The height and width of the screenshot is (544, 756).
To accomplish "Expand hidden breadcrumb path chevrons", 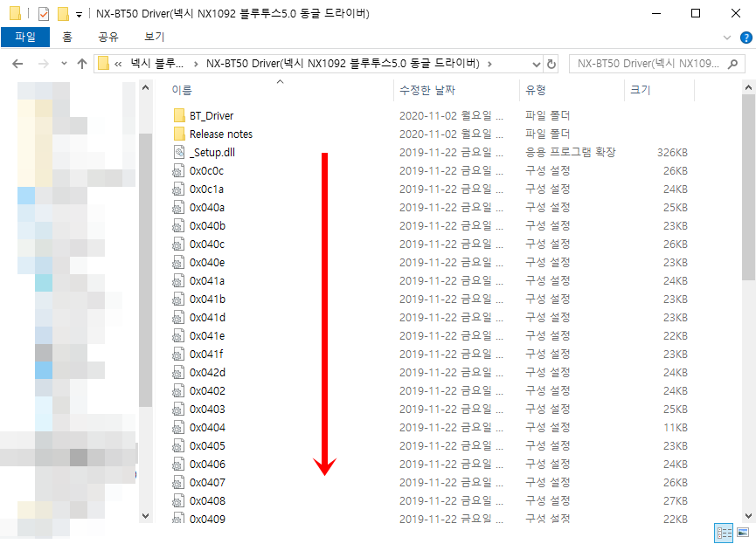I will click(118, 64).
